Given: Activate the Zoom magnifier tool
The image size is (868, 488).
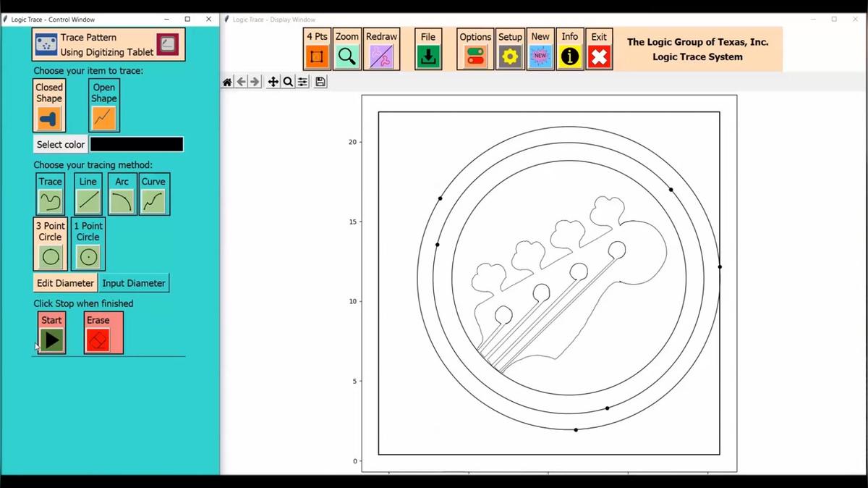Looking at the screenshot, I should point(347,49).
